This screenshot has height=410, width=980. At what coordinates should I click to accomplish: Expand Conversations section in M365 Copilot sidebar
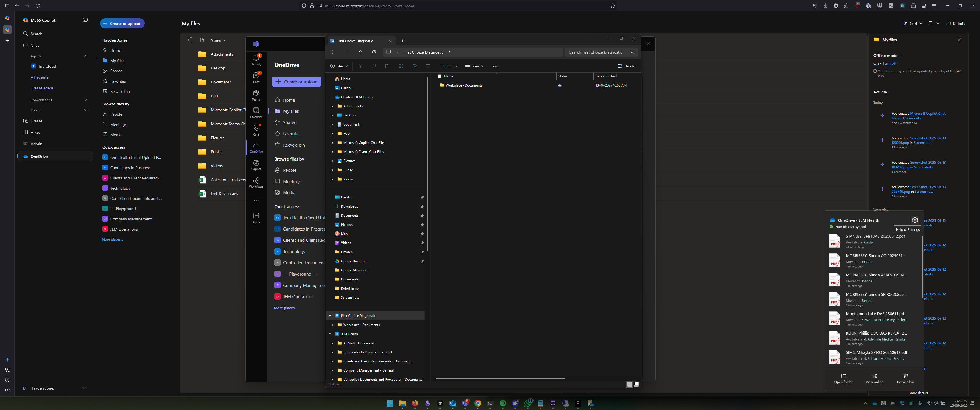click(x=85, y=100)
